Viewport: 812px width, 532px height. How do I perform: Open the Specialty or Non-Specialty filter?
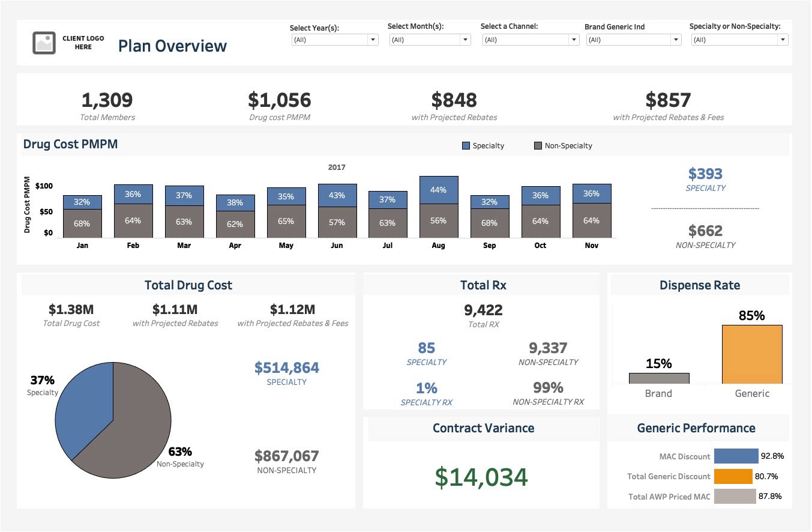coord(784,40)
